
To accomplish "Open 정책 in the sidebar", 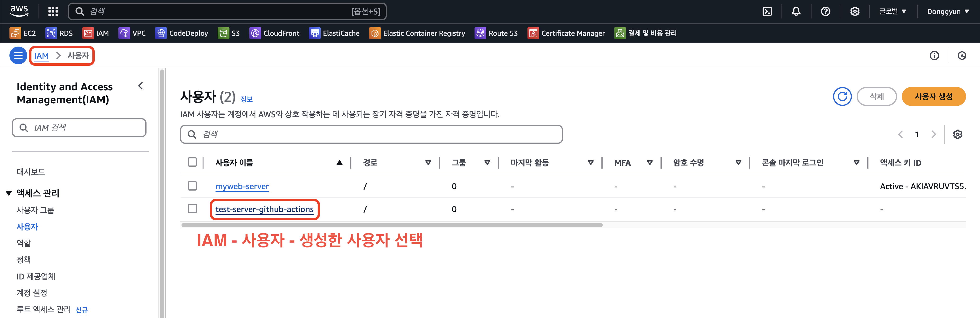I will point(24,260).
